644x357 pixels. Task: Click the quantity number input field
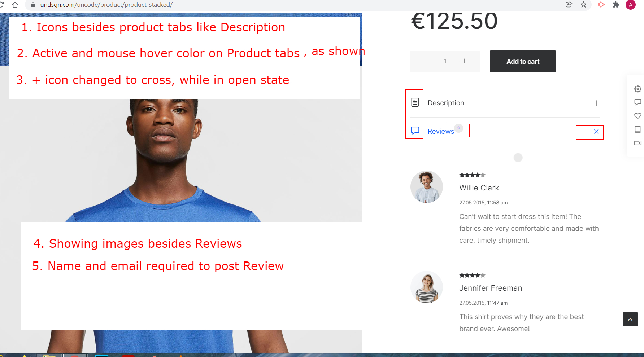pyautogui.click(x=445, y=61)
